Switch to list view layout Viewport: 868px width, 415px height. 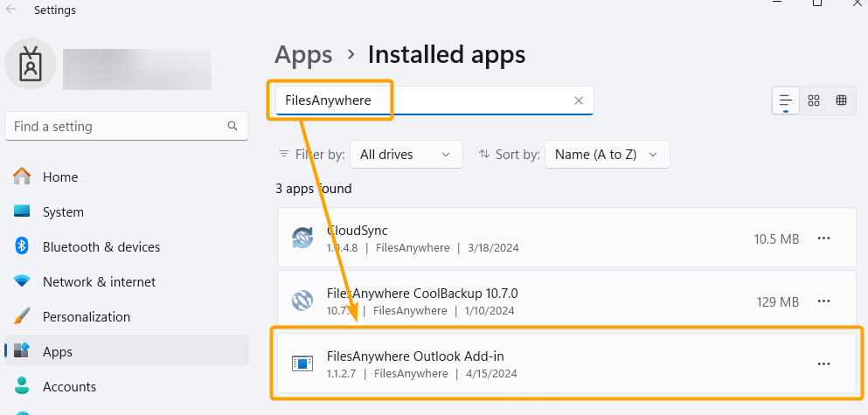(786, 100)
